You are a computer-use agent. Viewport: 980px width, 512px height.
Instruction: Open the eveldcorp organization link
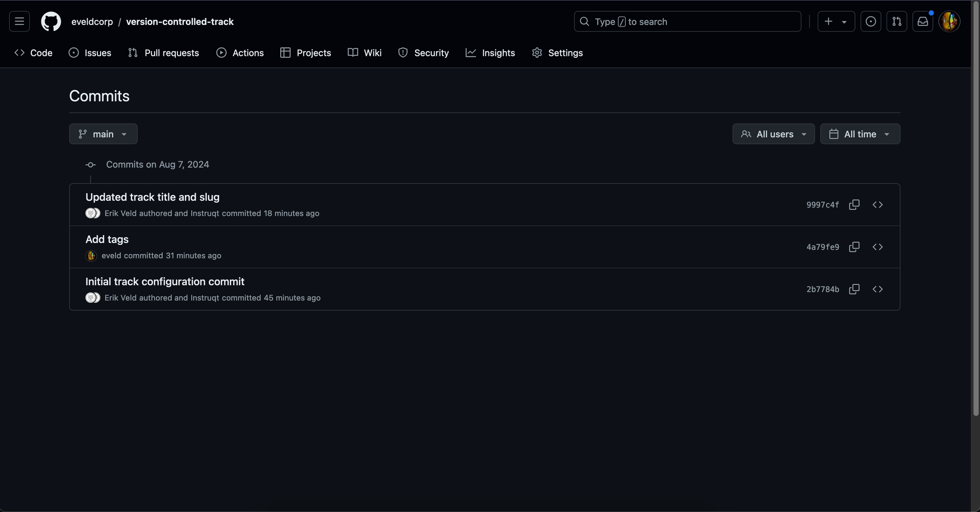tap(92, 22)
